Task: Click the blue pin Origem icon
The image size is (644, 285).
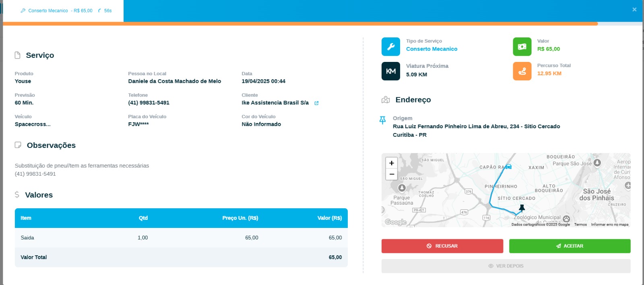Action: (x=382, y=120)
